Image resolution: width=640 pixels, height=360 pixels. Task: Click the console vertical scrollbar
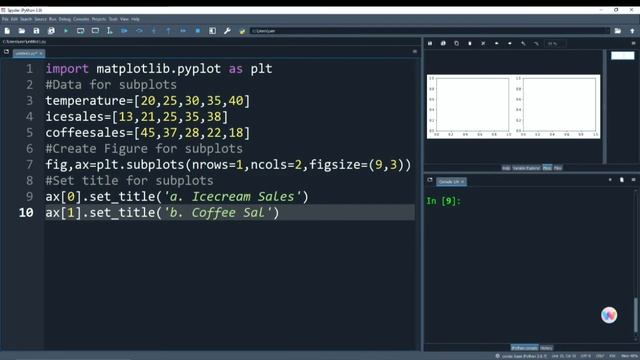[636, 314]
